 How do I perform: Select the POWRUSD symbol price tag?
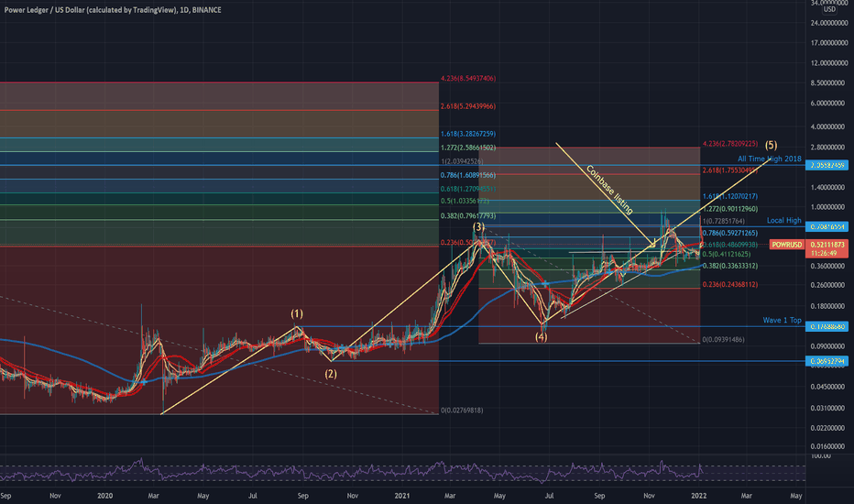[x=787, y=245]
